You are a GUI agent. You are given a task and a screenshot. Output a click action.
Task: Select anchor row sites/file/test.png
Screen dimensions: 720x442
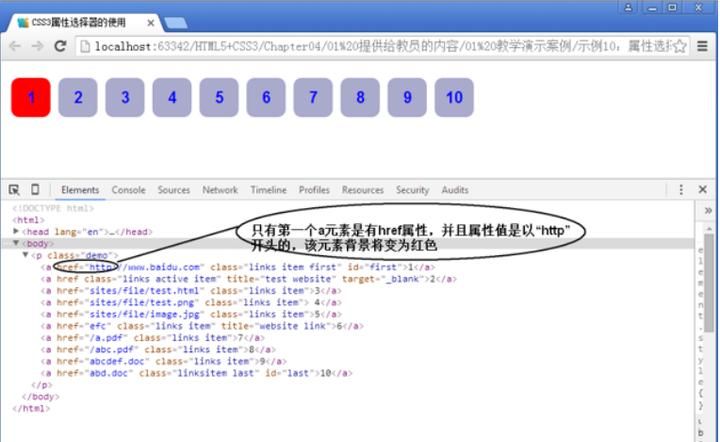191,302
